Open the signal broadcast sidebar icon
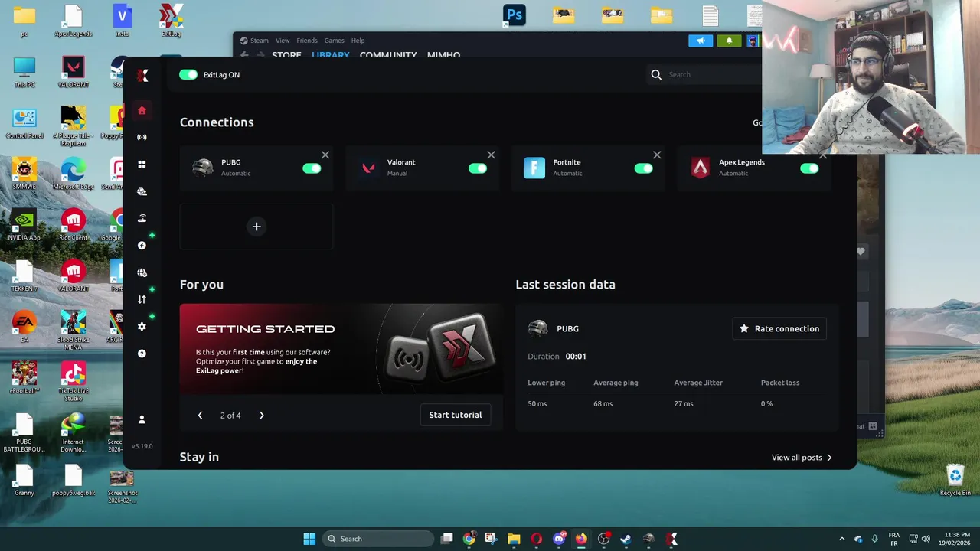Viewport: 980px width, 551px height. point(142,137)
